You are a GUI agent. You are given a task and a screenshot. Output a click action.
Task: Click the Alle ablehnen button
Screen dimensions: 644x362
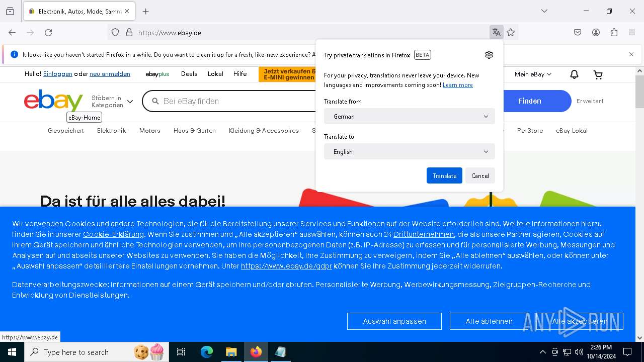(x=489, y=321)
